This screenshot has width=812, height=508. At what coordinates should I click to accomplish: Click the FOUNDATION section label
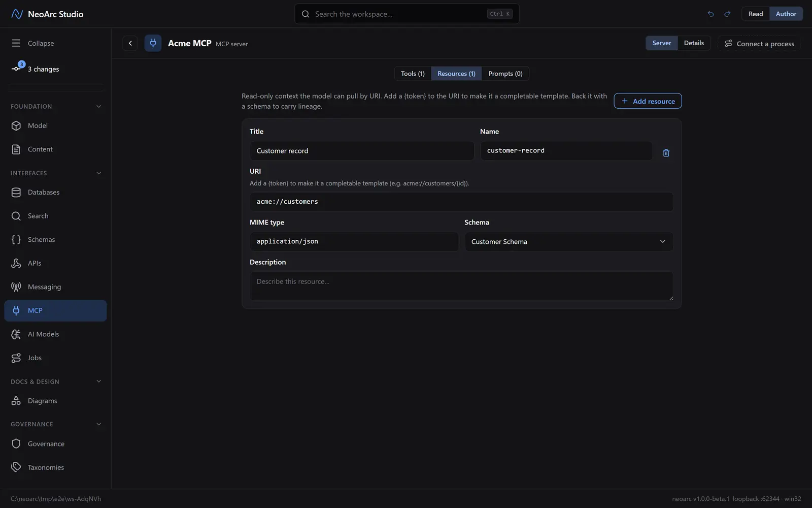pyautogui.click(x=31, y=106)
